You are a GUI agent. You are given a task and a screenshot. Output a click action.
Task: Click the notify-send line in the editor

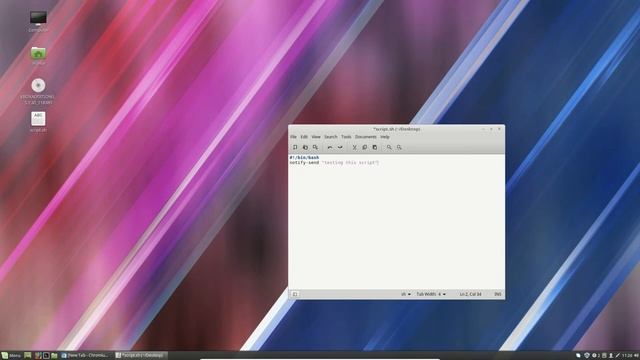334,162
